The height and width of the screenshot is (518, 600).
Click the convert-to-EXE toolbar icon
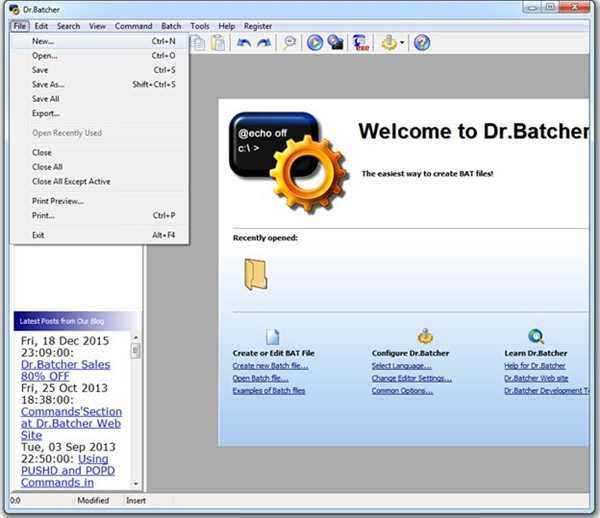click(361, 42)
